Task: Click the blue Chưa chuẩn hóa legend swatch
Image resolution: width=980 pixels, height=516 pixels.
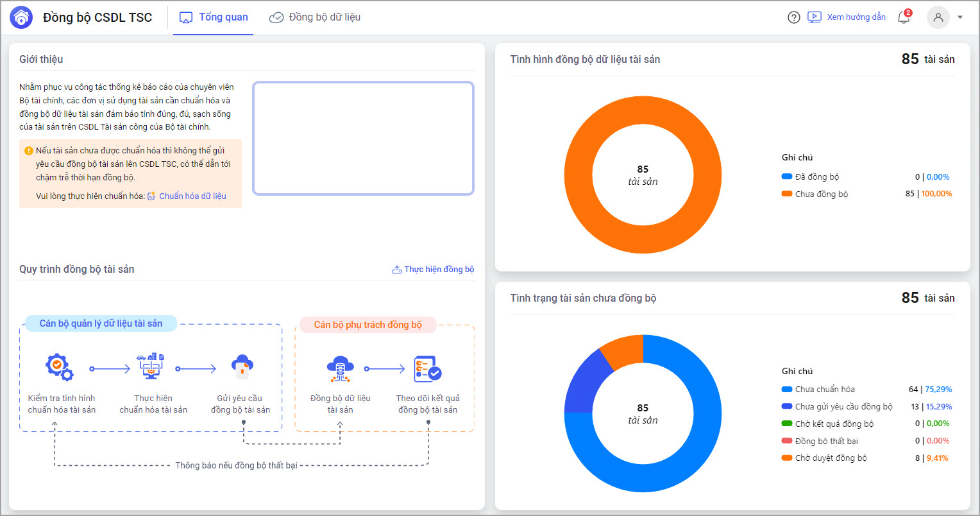Action: pos(787,389)
